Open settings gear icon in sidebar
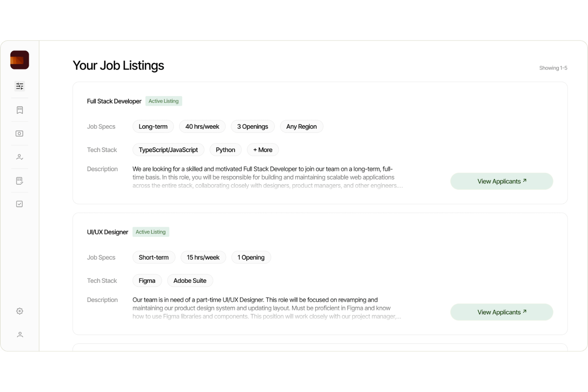The height and width of the screenshot is (392, 588). (19, 311)
